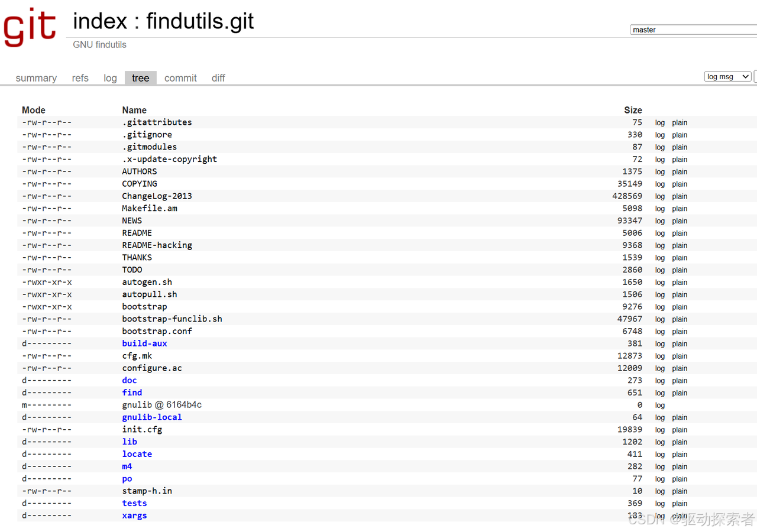Open the tests directory
The image size is (757, 532).
[x=135, y=503]
